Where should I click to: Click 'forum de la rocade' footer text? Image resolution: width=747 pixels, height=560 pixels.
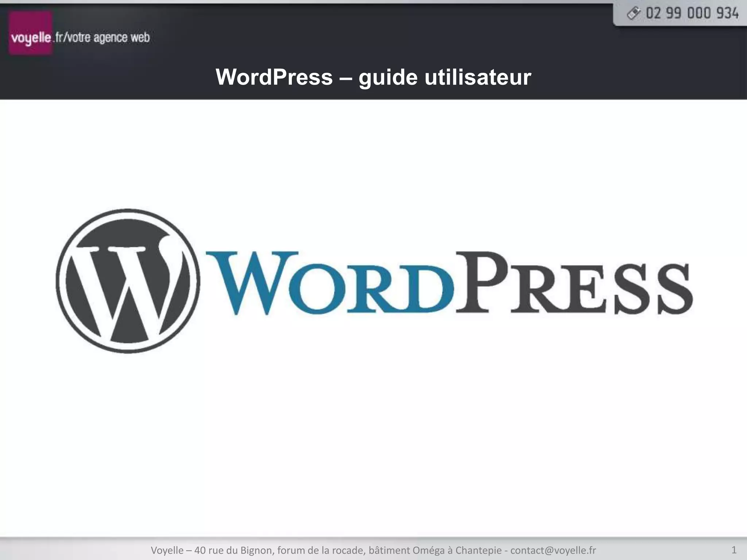click(x=320, y=550)
